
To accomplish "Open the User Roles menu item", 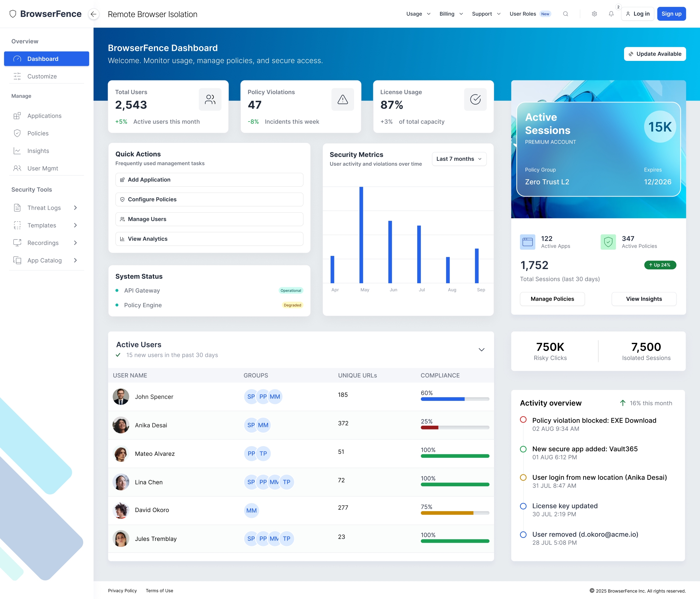I will tap(523, 14).
